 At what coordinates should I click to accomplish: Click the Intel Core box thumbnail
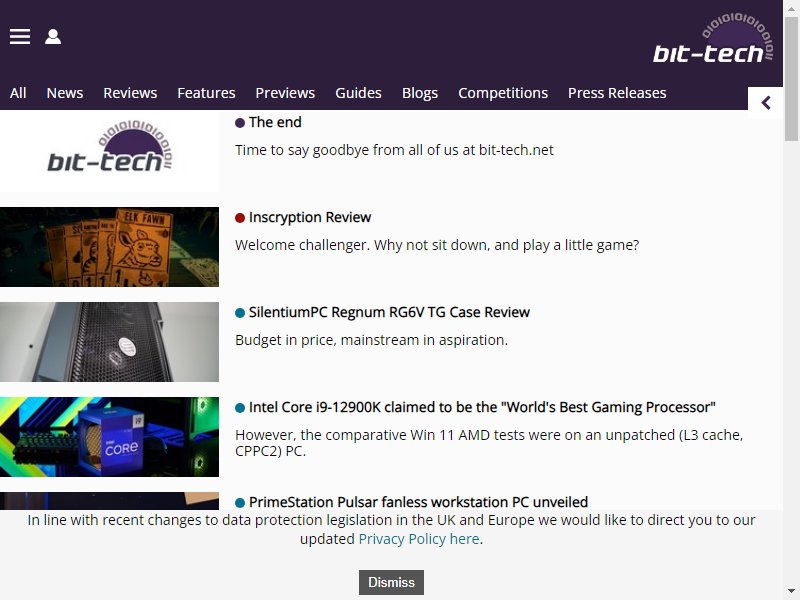109,437
